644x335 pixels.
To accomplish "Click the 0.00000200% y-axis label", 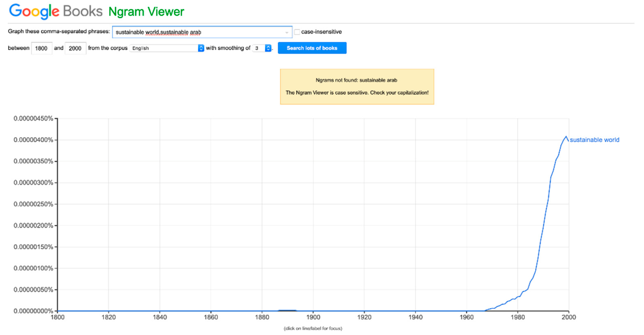I will click(33, 226).
